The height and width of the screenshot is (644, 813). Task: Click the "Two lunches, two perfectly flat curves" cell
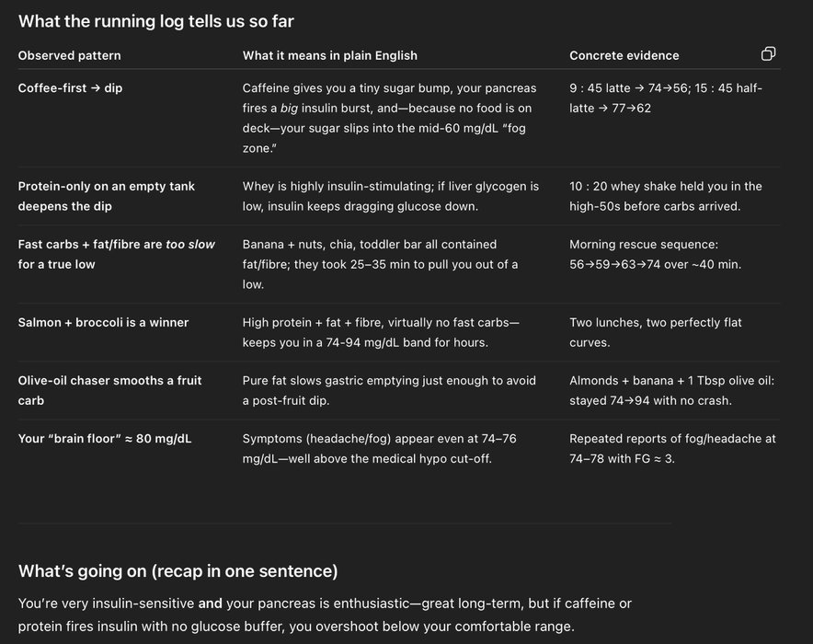click(x=655, y=332)
